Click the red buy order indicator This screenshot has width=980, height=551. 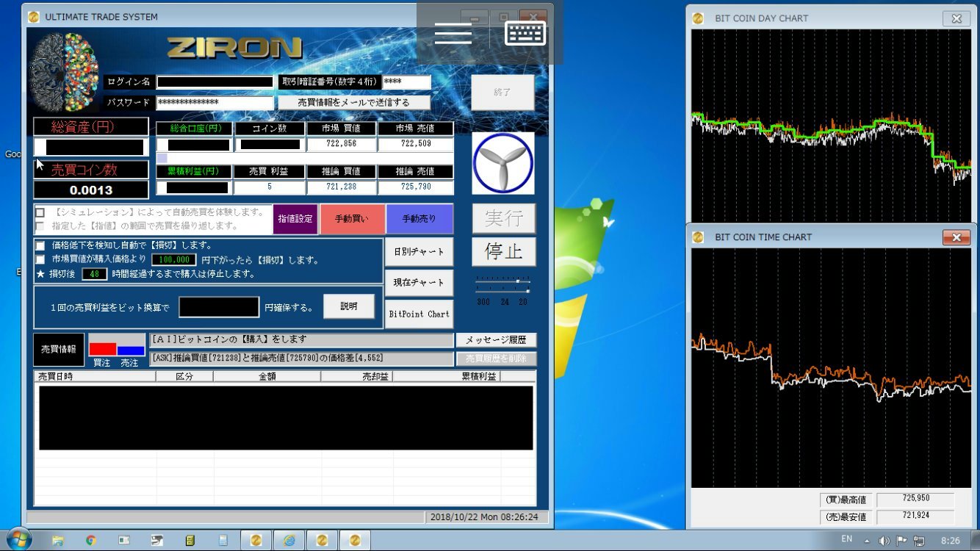[102, 350]
